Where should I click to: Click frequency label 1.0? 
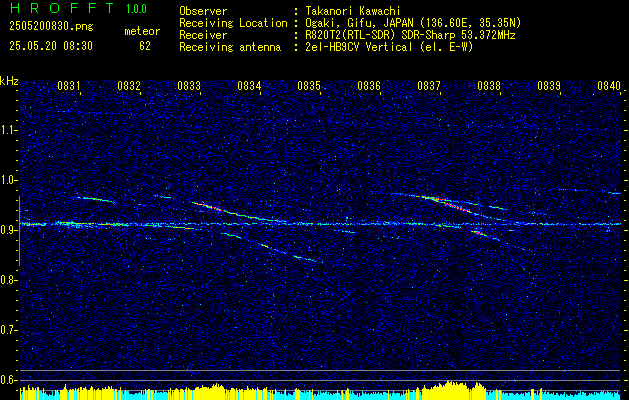(x=9, y=180)
